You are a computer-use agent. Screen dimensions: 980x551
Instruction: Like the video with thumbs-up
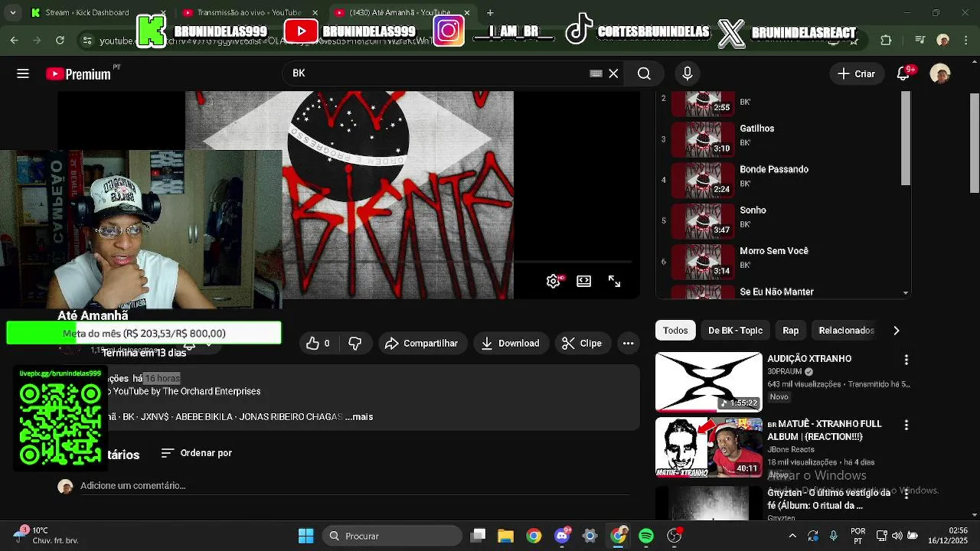pos(318,344)
